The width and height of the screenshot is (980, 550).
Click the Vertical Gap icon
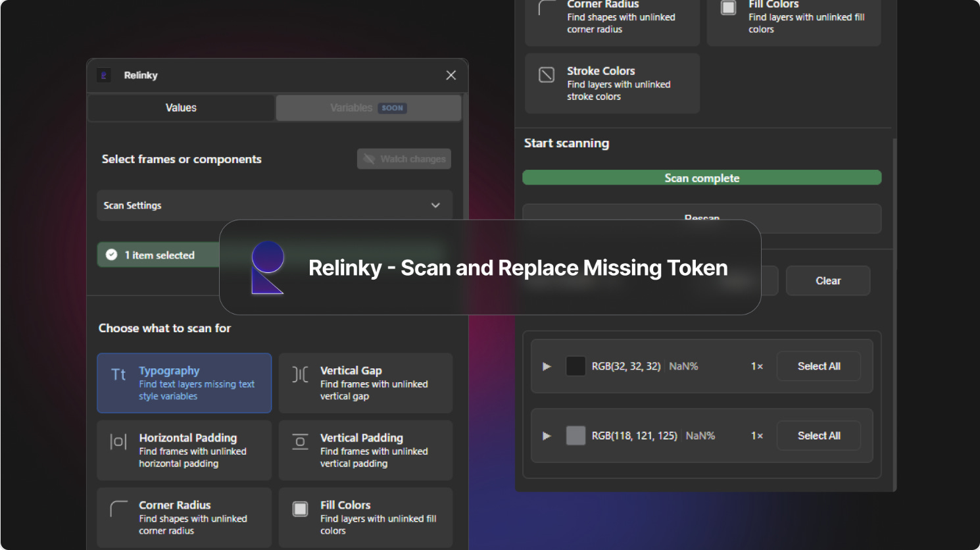pos(300,374)
